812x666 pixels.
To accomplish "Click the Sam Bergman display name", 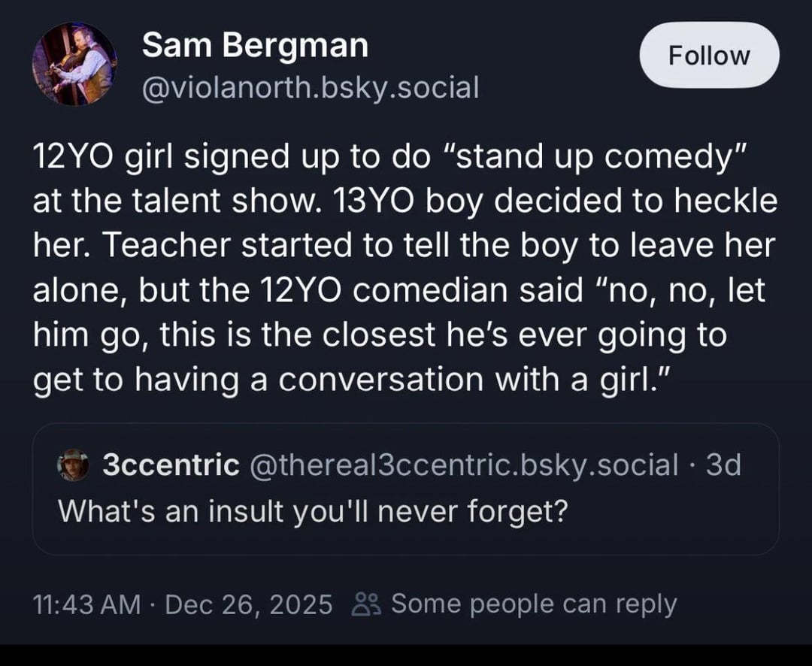I will point(255,47).
